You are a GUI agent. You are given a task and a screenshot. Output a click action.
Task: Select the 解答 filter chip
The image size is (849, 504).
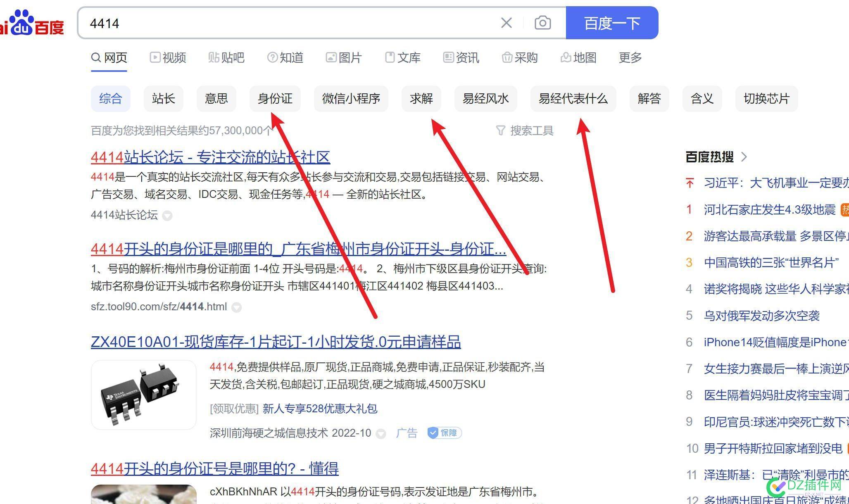(649, 99)
